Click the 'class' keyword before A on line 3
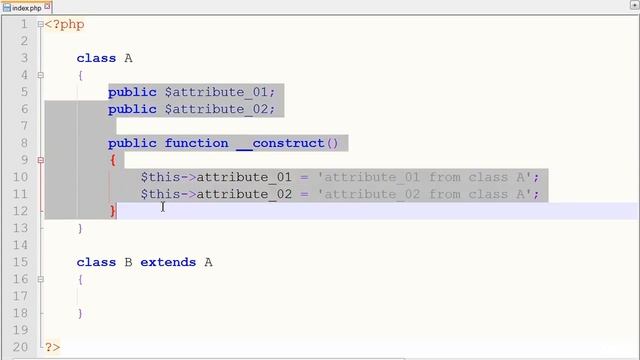Viewport: 640px width, 360px height. tap(96, 58)
